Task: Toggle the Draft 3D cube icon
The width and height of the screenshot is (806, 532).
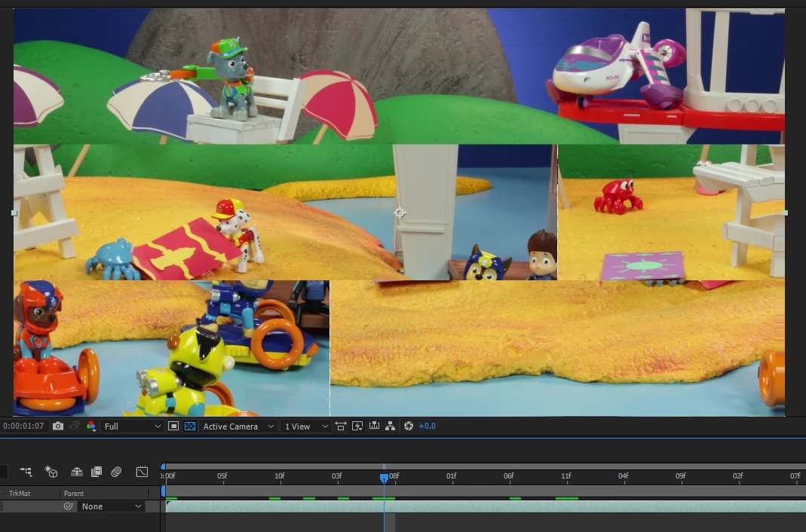Action: pyautogui.click(x=51, y=471)
